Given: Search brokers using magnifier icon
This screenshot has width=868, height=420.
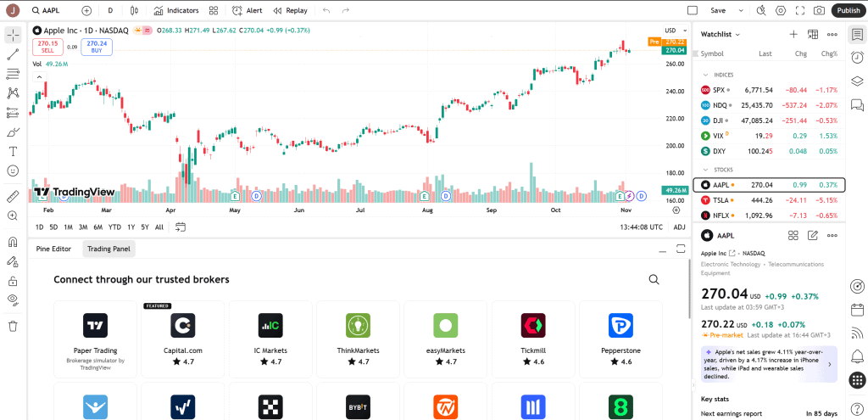Looking at the screenshot, I should [x=654, y=279].
